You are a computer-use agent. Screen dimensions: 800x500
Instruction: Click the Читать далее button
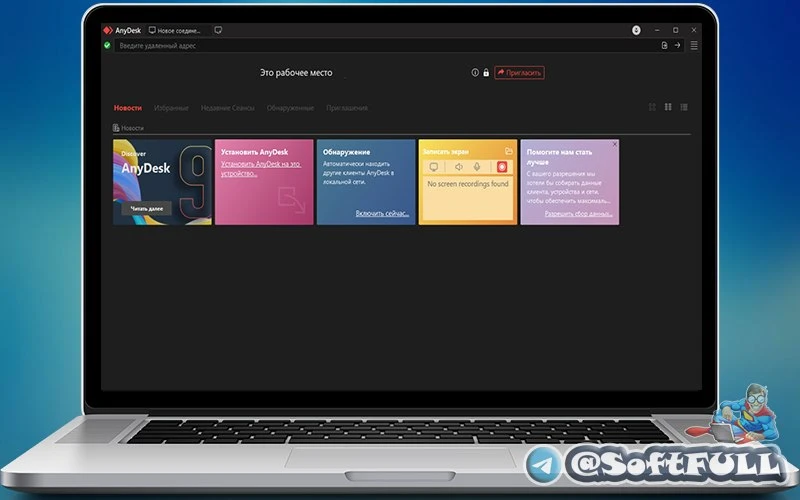[147, 209]
